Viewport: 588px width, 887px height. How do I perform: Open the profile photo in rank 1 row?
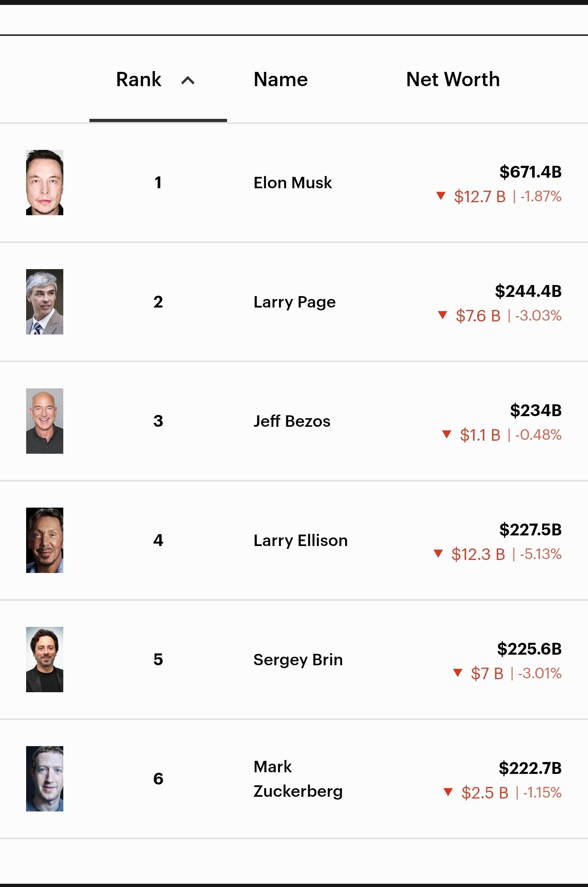[x=45, y=183]
